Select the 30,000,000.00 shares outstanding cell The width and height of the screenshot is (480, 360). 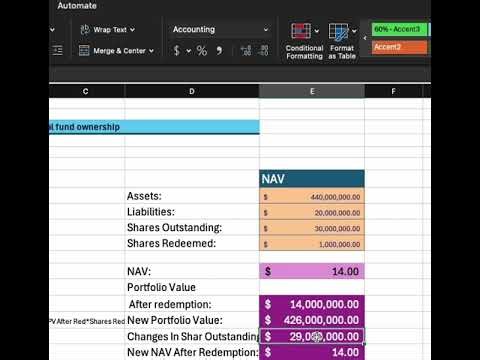(x=312, y=228)
